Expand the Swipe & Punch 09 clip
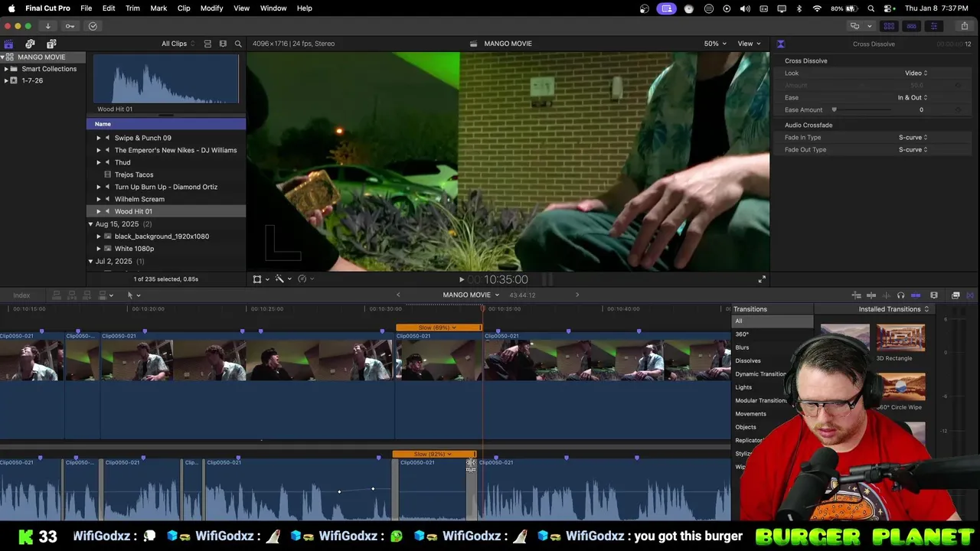Screen dimensions: 980x551 pyautogui.click(x=98, y=138)
